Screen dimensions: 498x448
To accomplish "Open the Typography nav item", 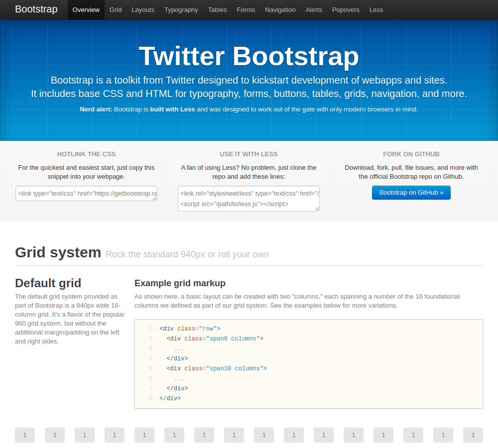I will click(181, 10).
